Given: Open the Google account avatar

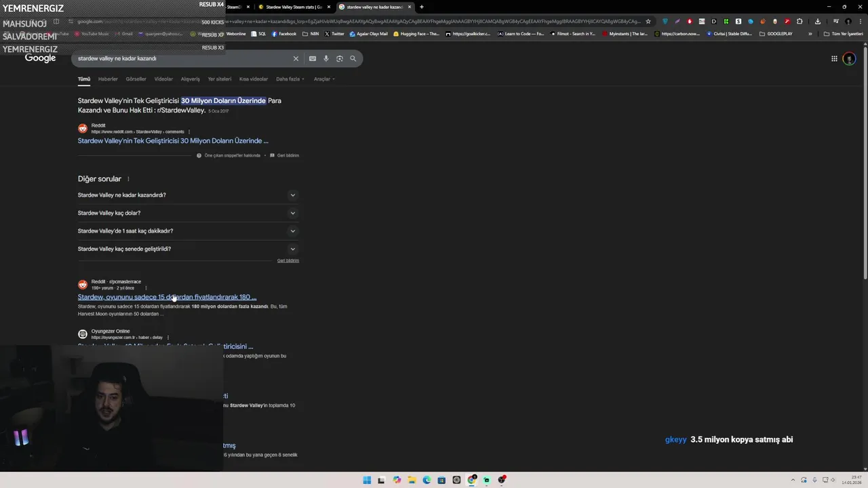Looking at the screenshot, I should (x=849, y=58).
